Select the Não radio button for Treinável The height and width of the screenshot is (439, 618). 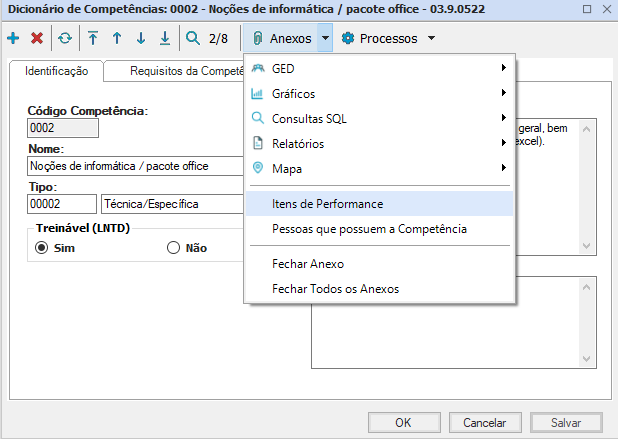173,248
